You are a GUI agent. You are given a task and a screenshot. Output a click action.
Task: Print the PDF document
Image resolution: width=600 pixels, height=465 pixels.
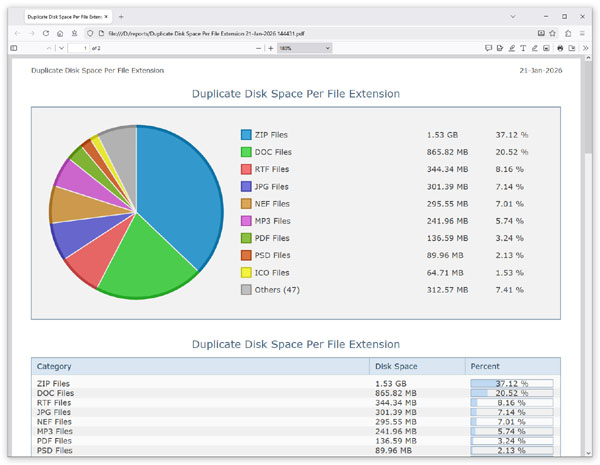[x=560, y=48]
